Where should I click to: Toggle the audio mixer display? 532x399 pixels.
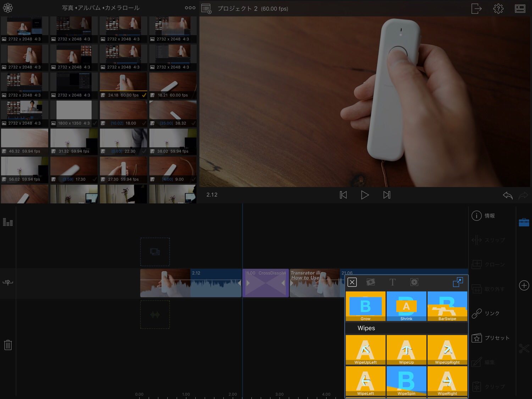click(8, 223)
